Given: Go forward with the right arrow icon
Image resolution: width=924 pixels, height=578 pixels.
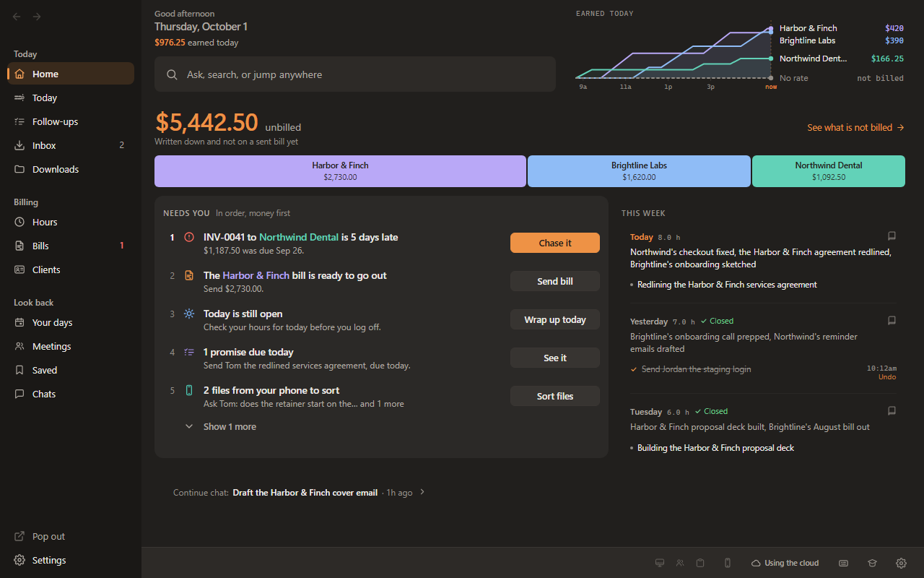Looking at the screenshot, I should 37,17.
